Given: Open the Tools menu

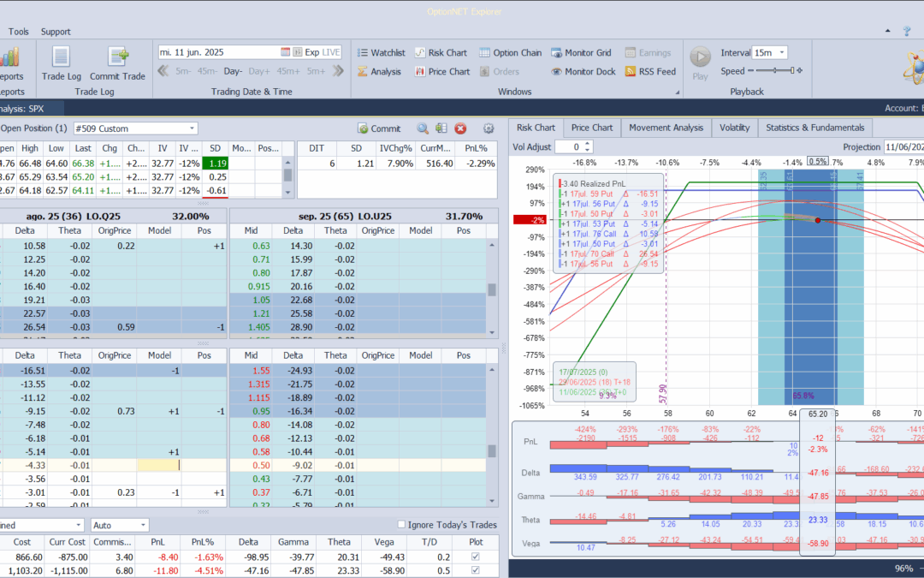Looking at the screenshot, I should click(x=18, y=32).
